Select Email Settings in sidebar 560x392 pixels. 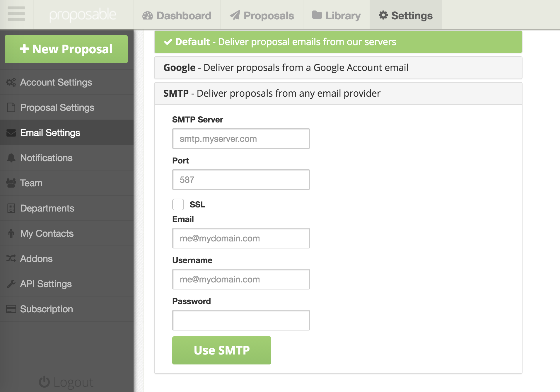tap(67, 133)
